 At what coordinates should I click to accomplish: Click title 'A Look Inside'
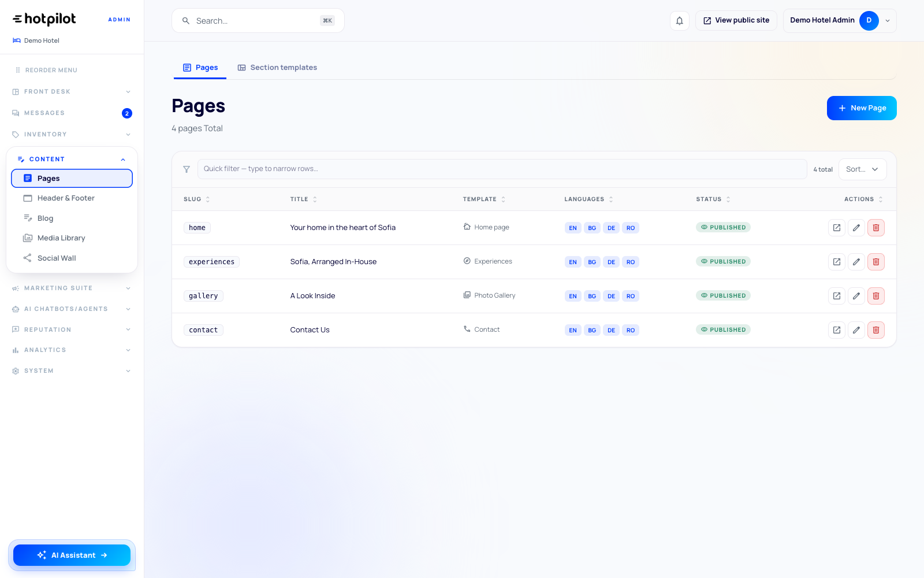click(312, 296)
